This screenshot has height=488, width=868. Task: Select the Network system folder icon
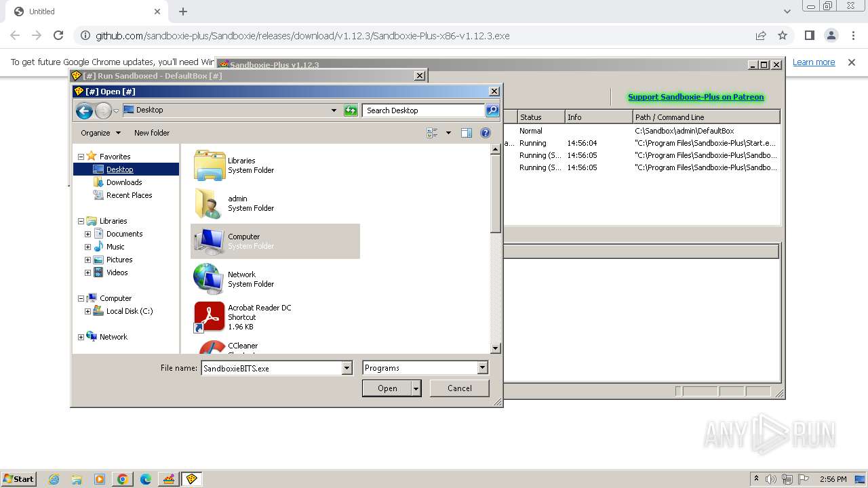pos(209,279)
